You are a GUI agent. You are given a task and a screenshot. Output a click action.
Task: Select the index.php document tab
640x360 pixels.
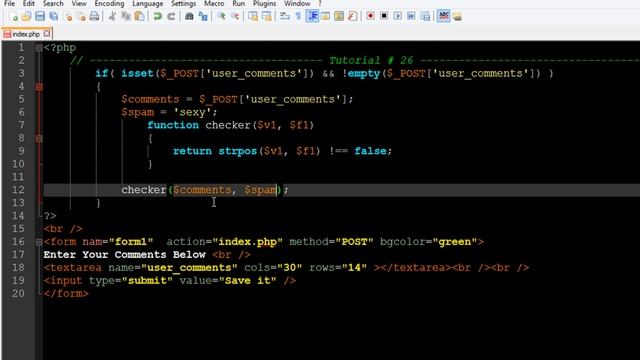tap(26, 34)
